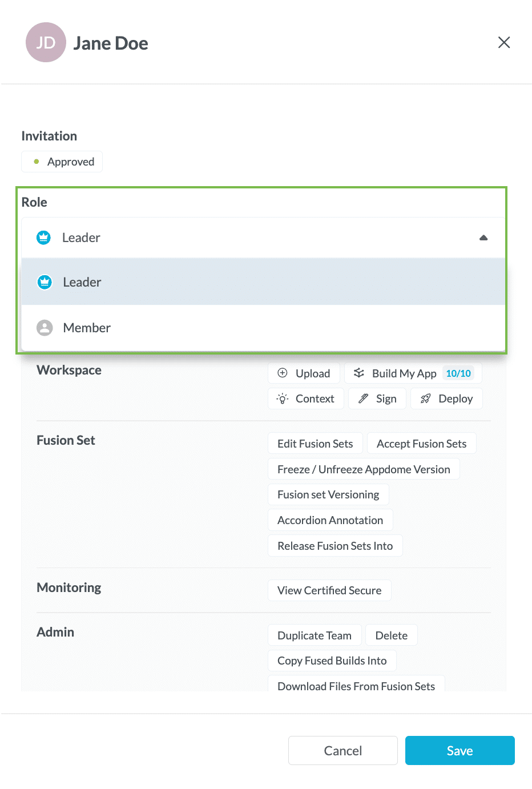Click the Upload plus icon
This screenshot has height=789, width=532.
[x=282, y=373]
